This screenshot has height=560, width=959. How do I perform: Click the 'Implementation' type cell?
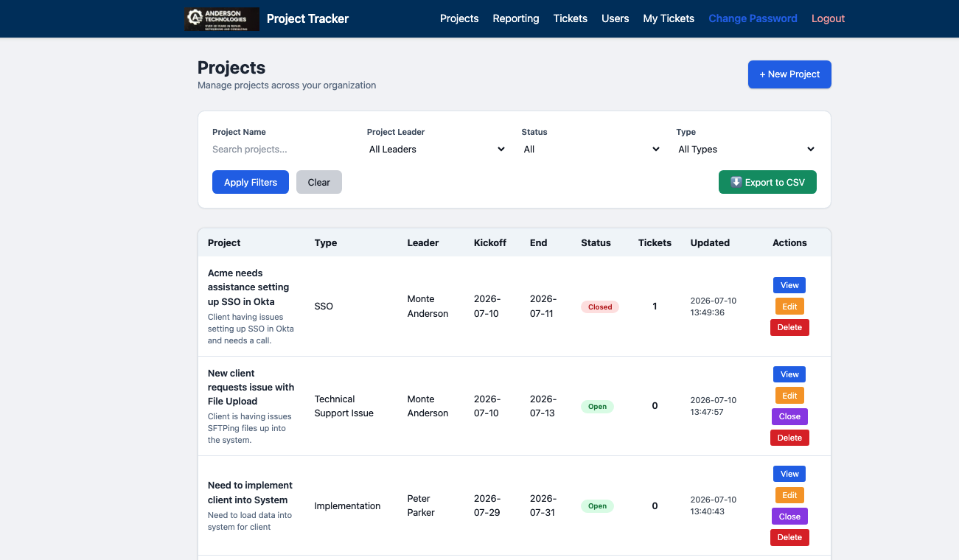pyautogui.click(x=347, y=506)
